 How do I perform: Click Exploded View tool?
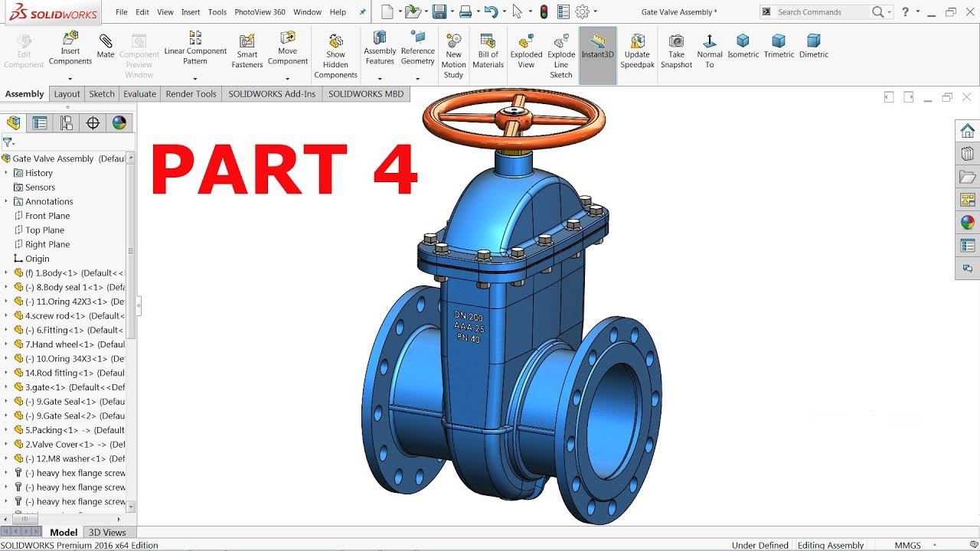(x=526, y=51)
